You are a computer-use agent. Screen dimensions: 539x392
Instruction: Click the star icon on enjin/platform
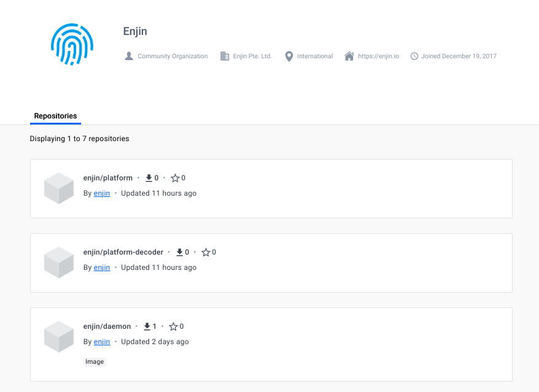coord(176,178)
